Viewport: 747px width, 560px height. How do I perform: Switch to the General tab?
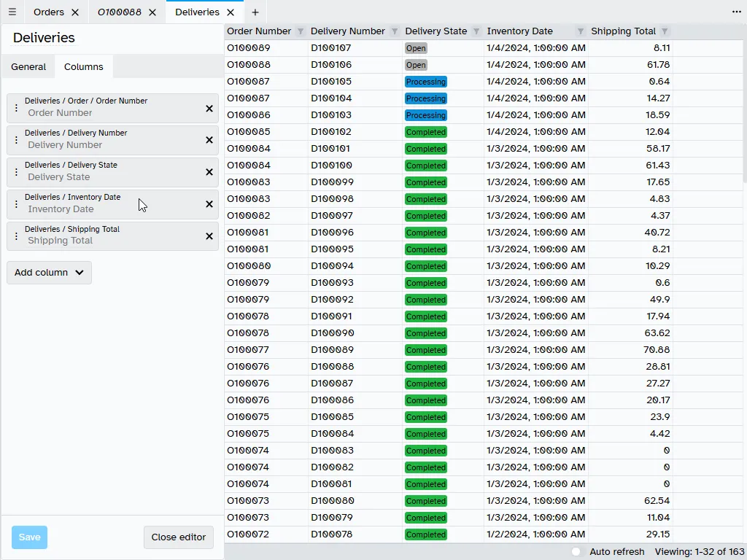(x=28, y=66)
